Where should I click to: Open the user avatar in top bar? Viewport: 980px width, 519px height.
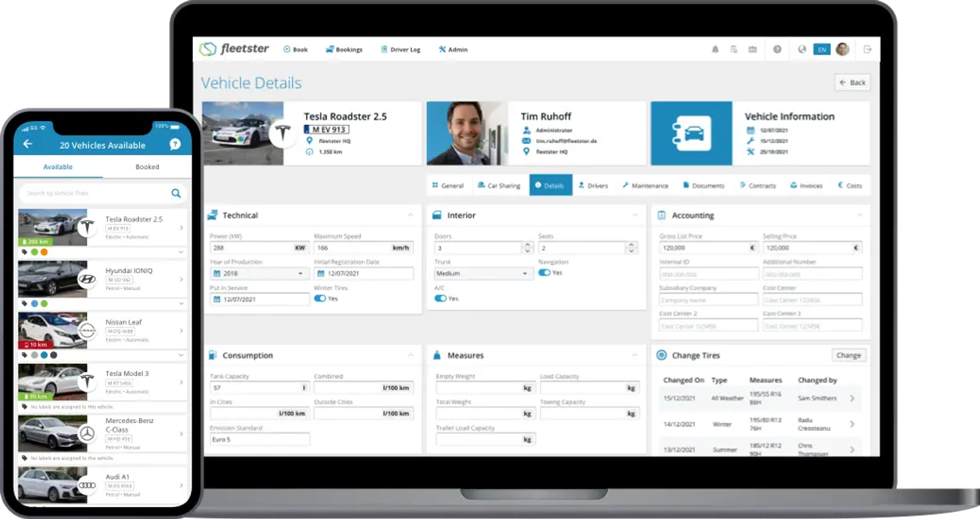tap(842, 49)
